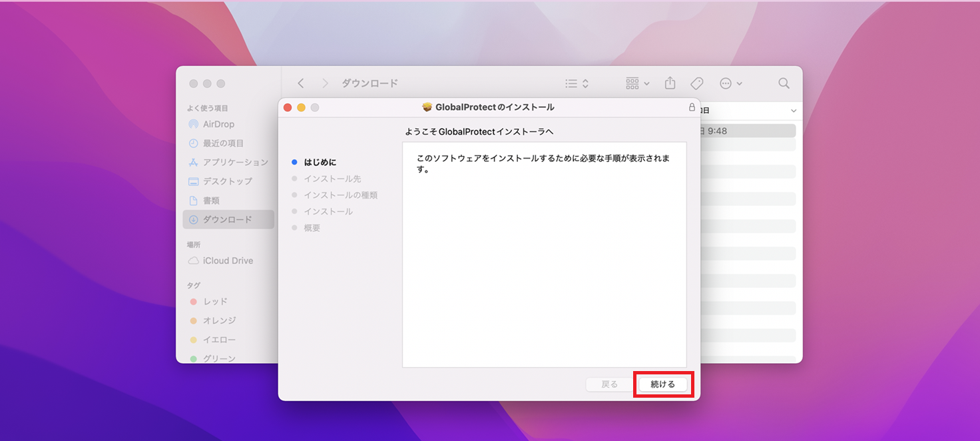Screen dimensions: 980x441
Task: Select the インストール step in installer sidebar
Action: [328, 211]
